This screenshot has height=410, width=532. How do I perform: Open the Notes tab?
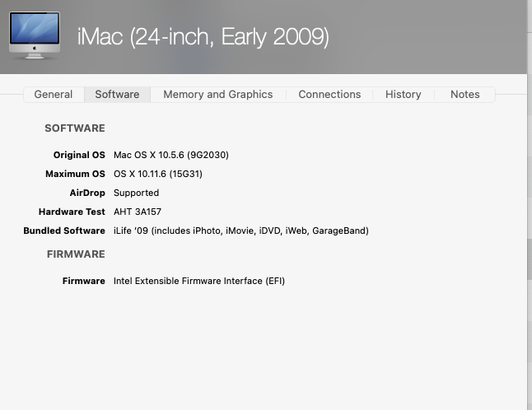[464, 95]
